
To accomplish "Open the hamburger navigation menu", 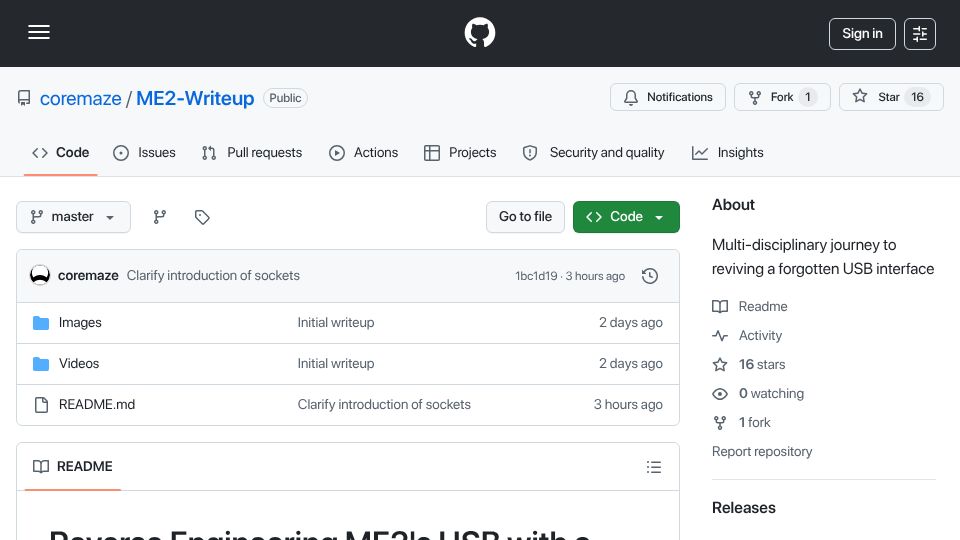I will tap(39, 32).
